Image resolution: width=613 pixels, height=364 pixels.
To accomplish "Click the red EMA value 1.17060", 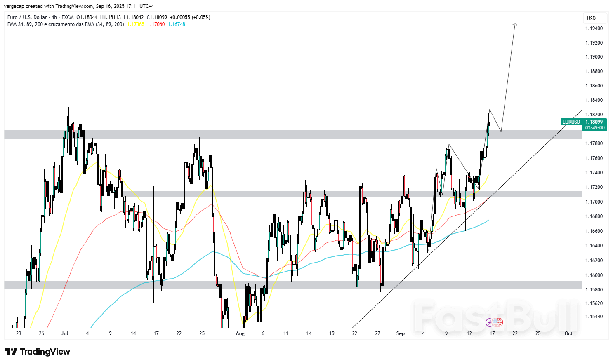I will [x=156, y=24].
